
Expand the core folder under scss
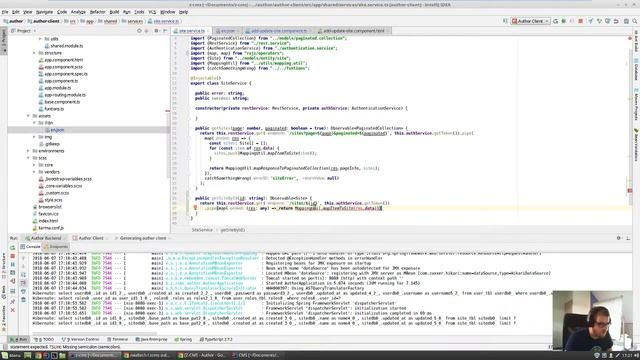34,165
